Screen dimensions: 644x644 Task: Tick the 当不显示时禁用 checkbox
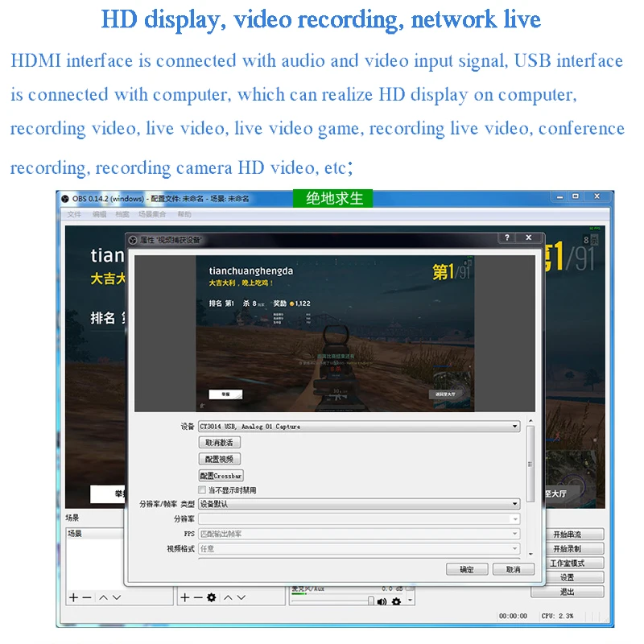pyautogui.click(x=202, y=490)
